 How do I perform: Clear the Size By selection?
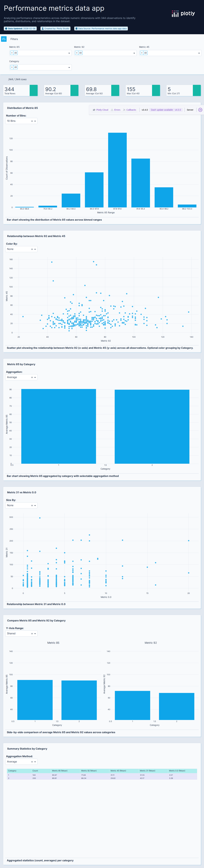pos(32,505)
